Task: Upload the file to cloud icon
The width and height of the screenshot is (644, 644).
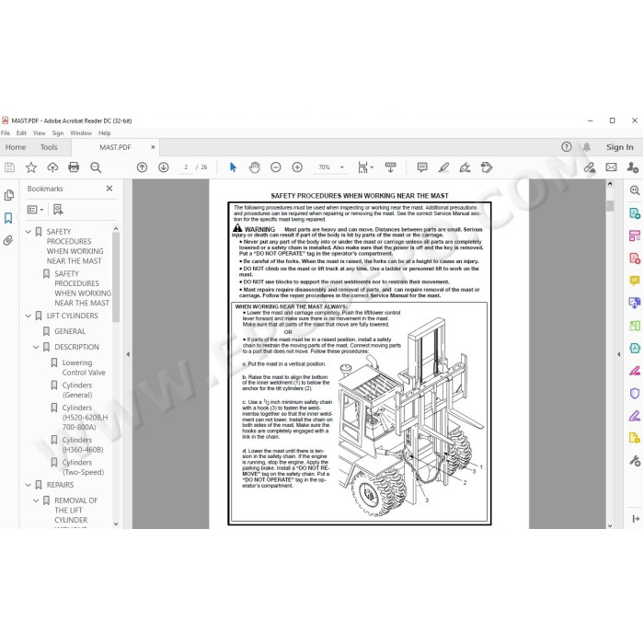Action: tap(52, 167)
